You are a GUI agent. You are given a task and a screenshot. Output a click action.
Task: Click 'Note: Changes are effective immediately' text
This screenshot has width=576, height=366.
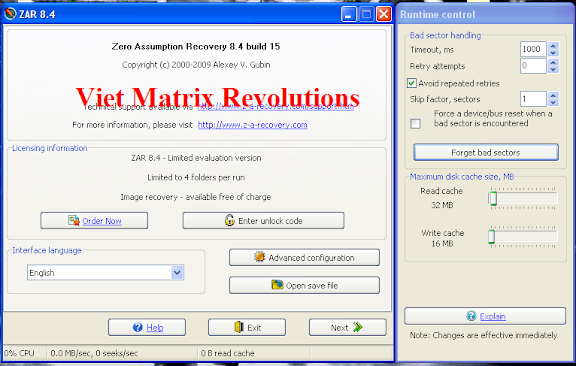483,335
